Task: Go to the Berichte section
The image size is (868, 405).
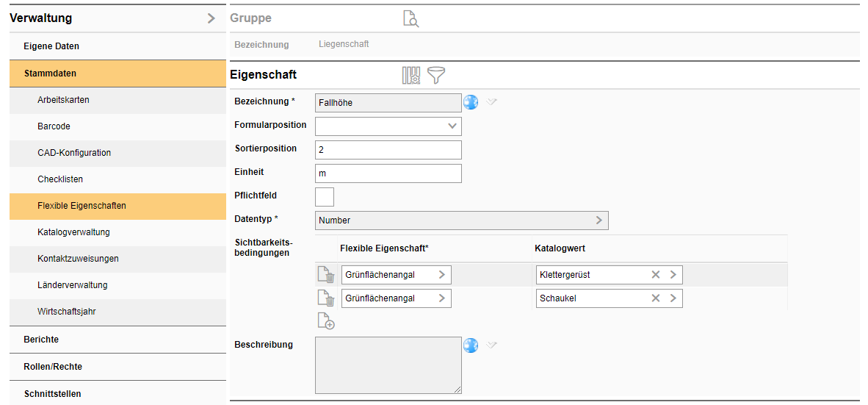Action: coord(41,340)
